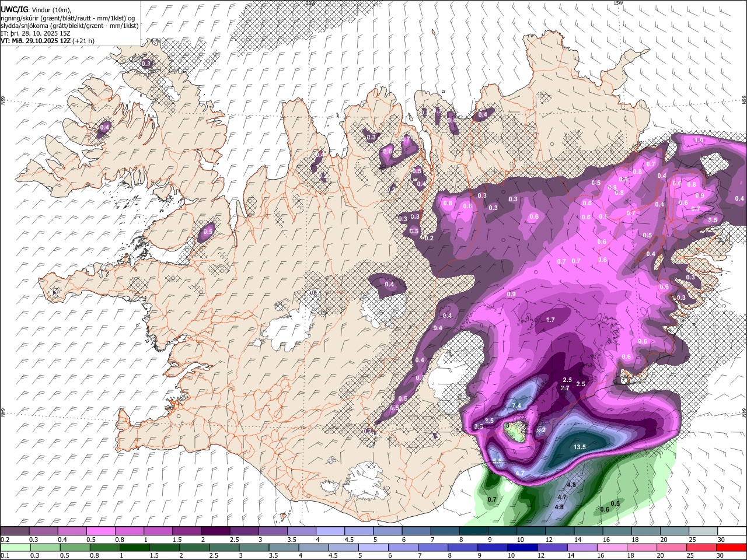
Task: Click the '20W' longitude label at the top
Action: 310,3
